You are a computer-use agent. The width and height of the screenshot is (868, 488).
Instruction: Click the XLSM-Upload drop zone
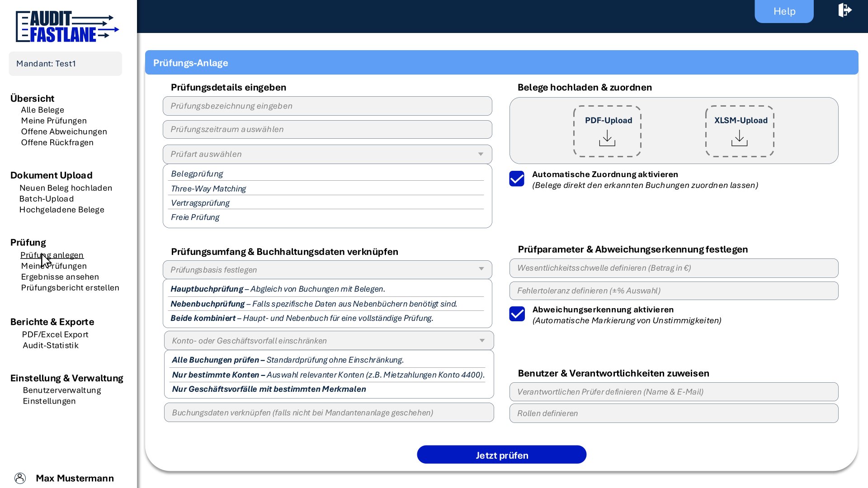tap(740, 131)
